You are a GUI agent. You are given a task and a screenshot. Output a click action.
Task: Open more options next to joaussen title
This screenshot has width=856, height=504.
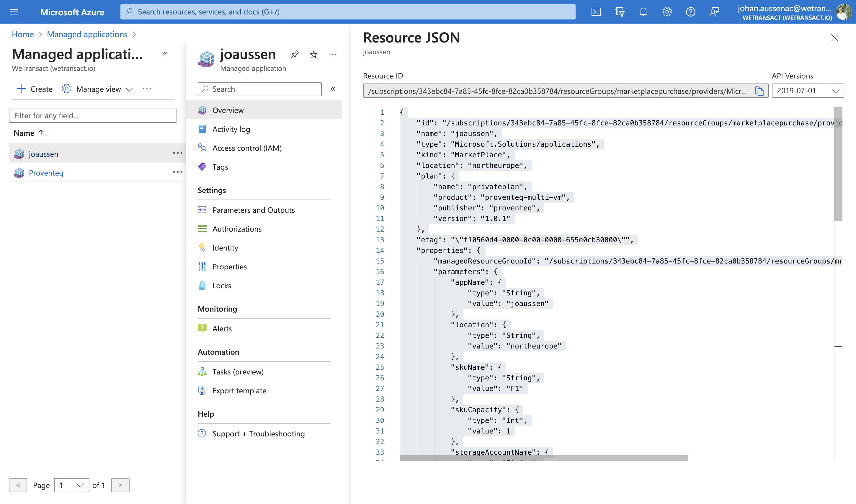[333, 54]
